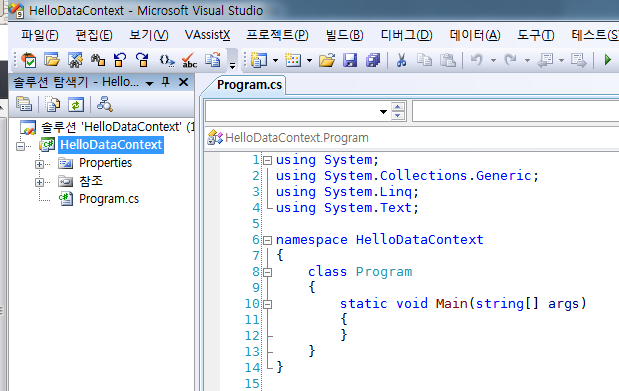The width and height of the screenshot is (619, 391).
Task: Toggle Show All Files in Solution Explorer
Action: click(x=53, y=104)
